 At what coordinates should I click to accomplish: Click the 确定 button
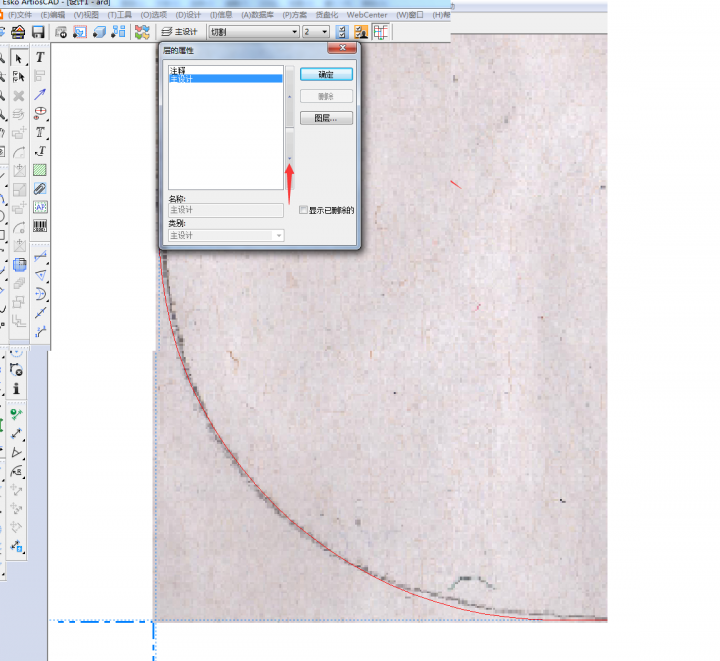click(x=326, y=74)
